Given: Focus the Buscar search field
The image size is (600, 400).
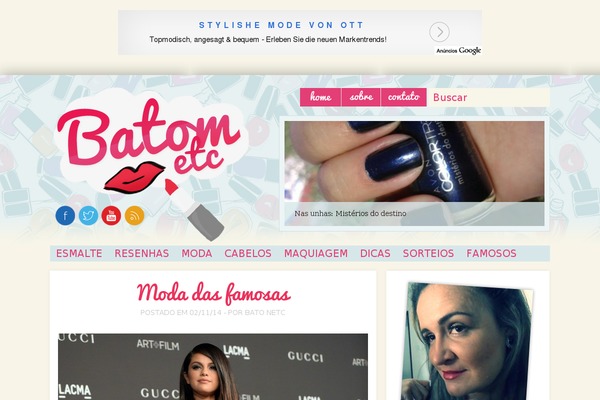Looking at the screenshot, I should click(488, 97).
